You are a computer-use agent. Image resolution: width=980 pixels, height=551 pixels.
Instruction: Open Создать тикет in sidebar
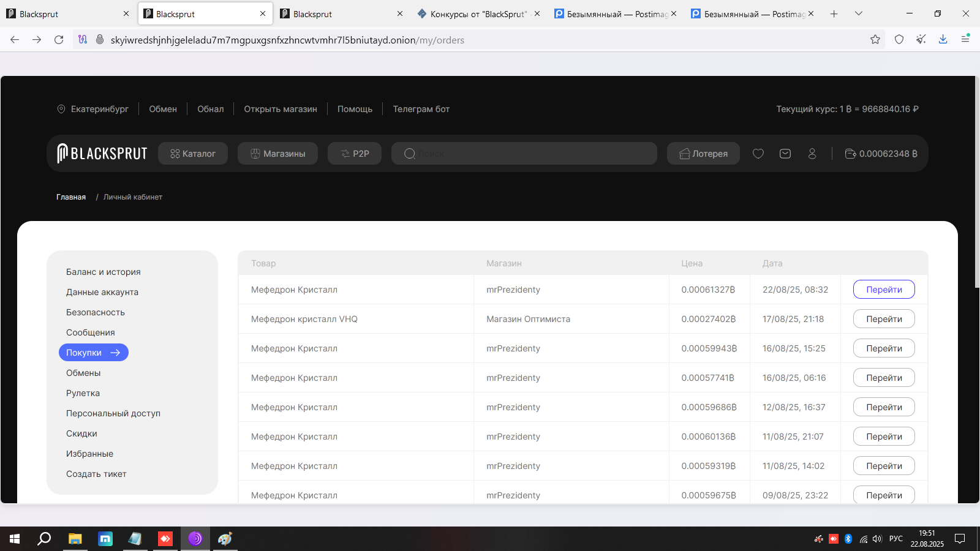(96, 474)
